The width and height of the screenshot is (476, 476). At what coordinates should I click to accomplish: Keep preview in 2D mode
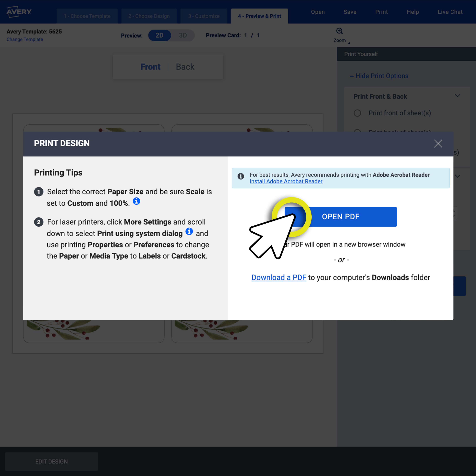click(x=159, y=35)
